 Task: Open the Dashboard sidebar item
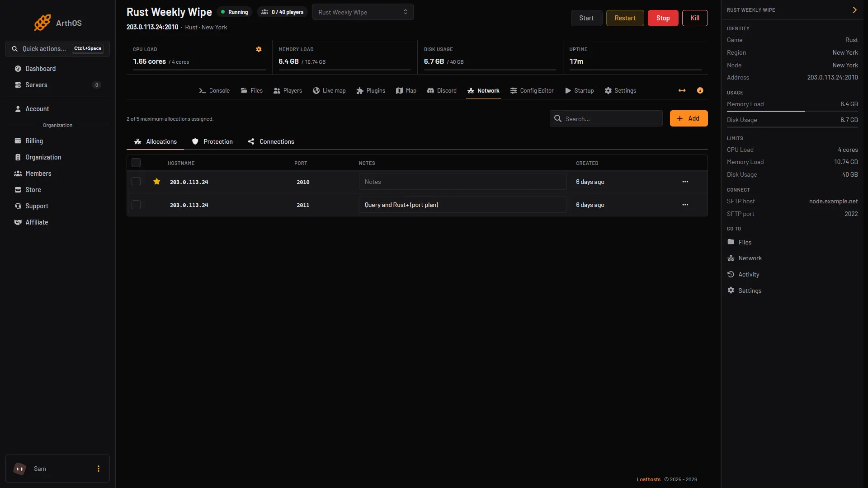[57, 69]
